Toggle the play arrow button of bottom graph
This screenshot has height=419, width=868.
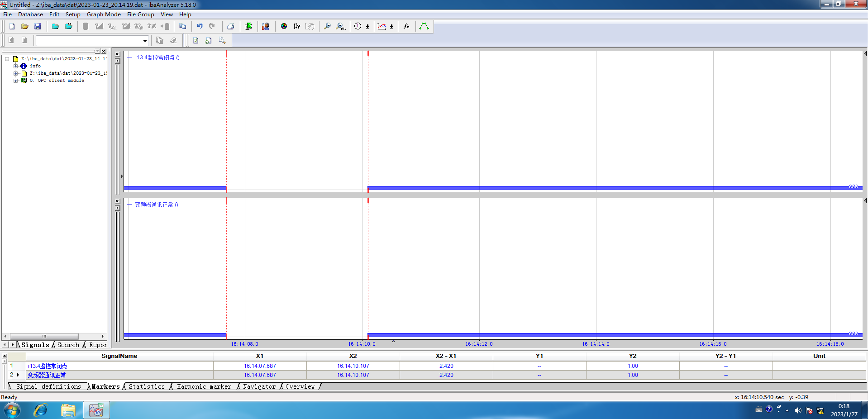118,208
